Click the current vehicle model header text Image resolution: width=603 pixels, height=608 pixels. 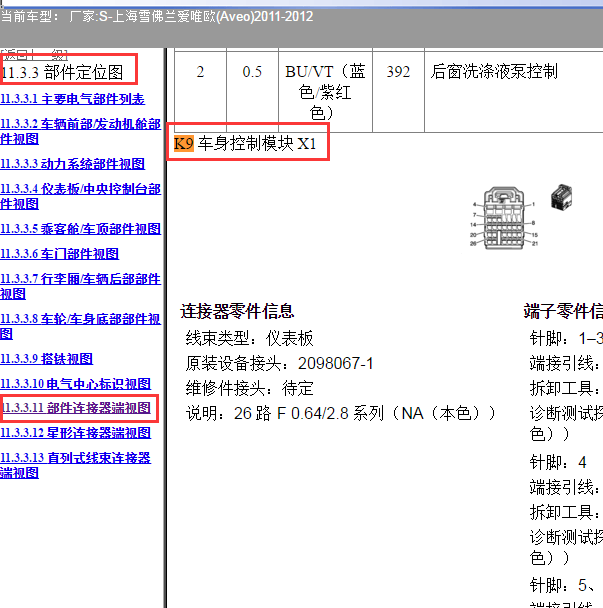(x=157, y=17)
